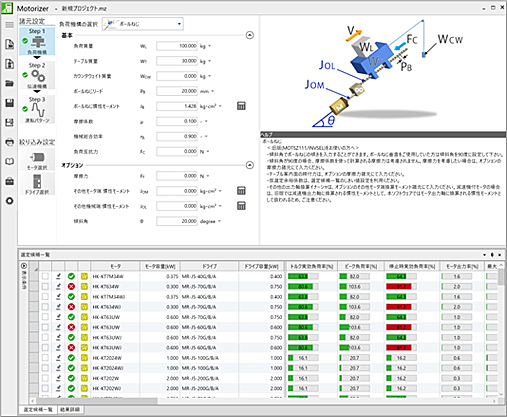Click the load mass field showing 100.000

[x=177, y=46]
